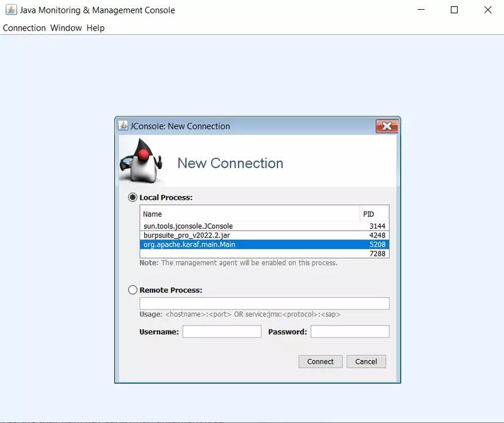504x423 pixels.
Task: Select the org.apache.karaf.main.Main process row
Action: coord(265,244)
